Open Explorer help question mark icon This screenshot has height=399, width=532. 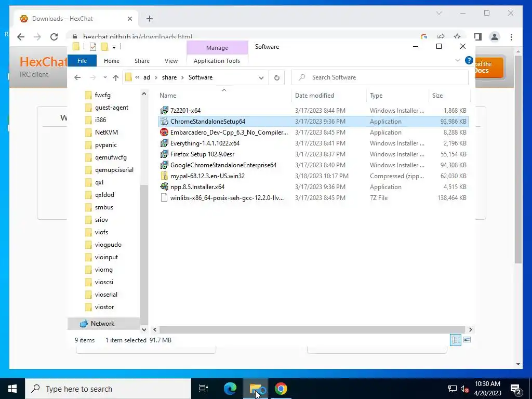point(469,60)
